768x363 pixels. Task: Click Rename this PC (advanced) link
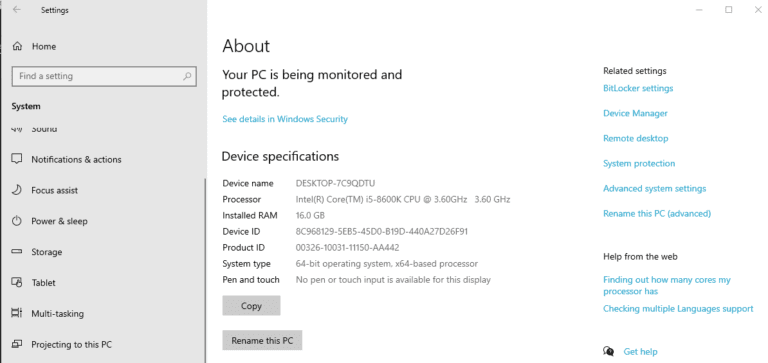pyautogui.click(x=657, y=214)
